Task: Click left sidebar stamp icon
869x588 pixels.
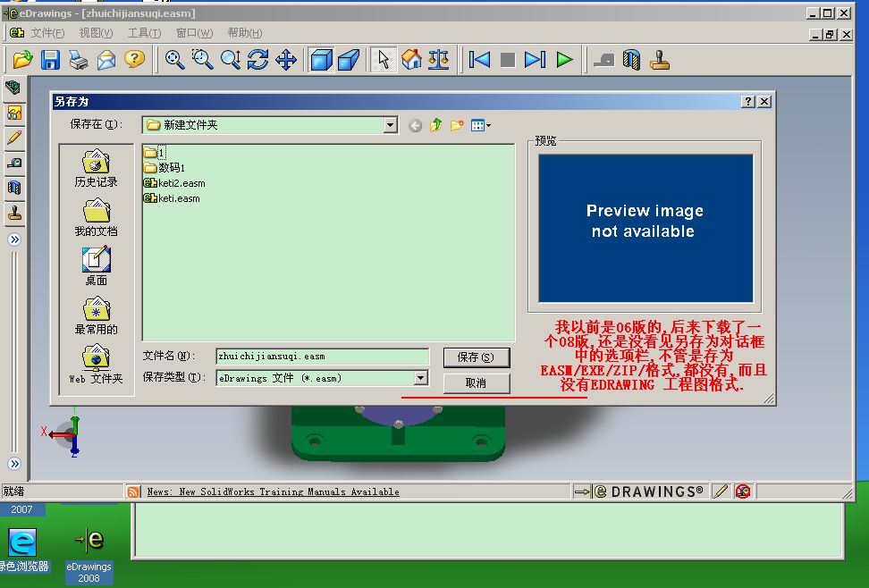Action: click(14, 213)
